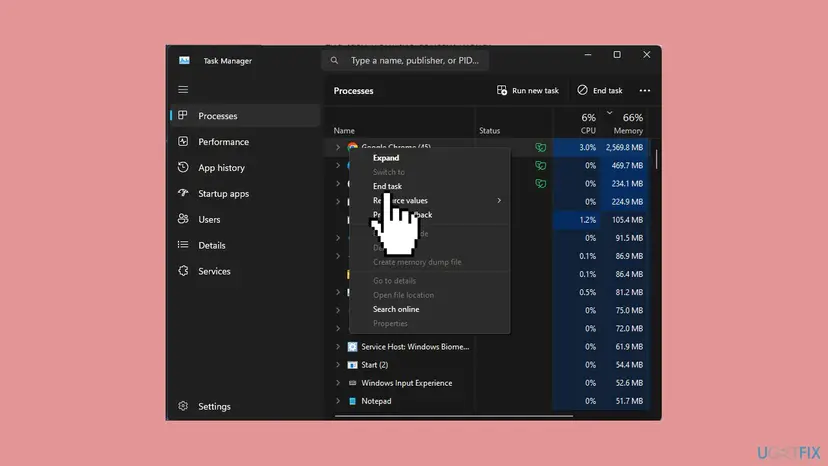Screen dimensions: 828x466
Task: Open the App history page
Action: (x=221, y=167)
